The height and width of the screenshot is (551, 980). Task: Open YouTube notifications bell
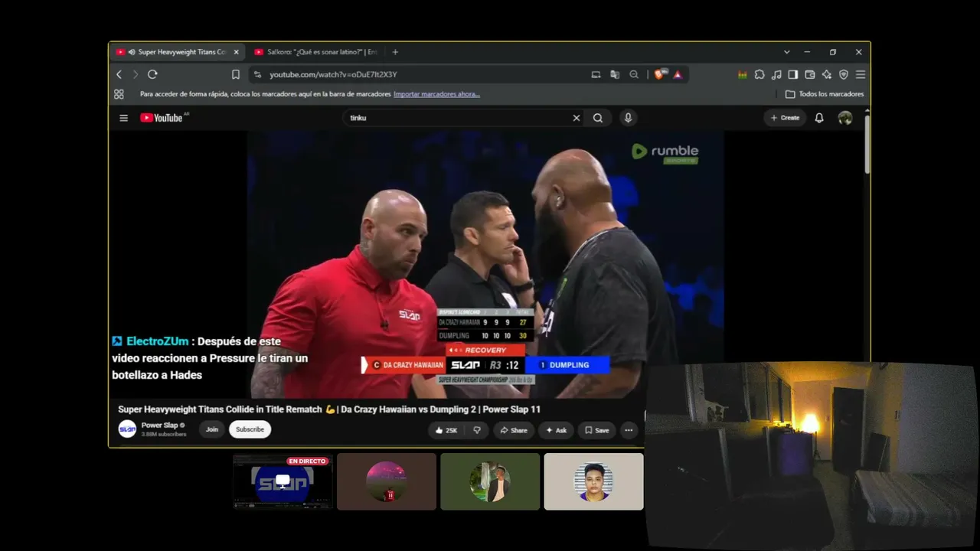[819, 118]
